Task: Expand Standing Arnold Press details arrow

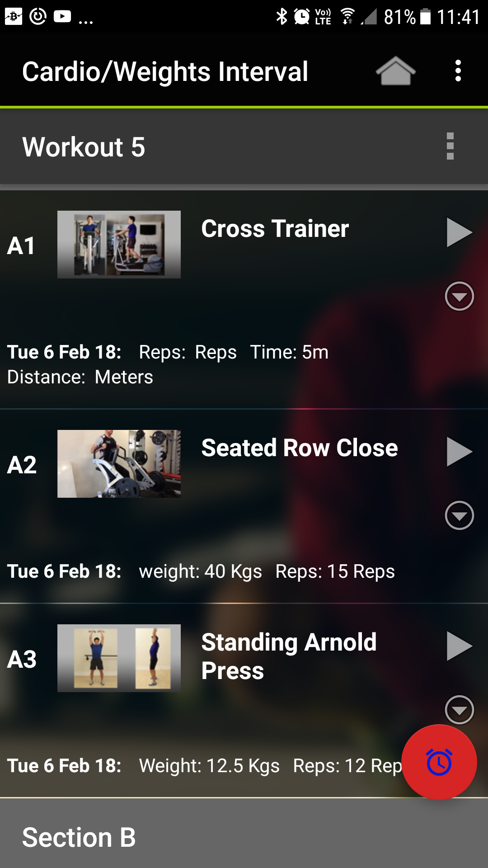Action: [459, 709]
